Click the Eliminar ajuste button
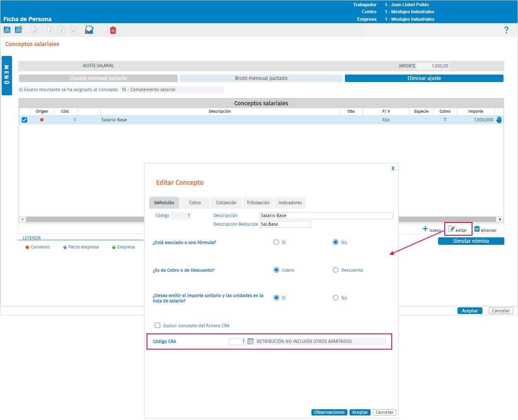 pos(424,78)
